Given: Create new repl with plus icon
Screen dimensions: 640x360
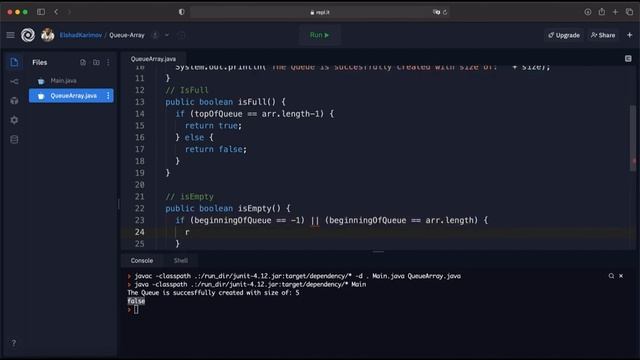Looking at the screenshot, I should pyautogui.click(x=629, y=35).
